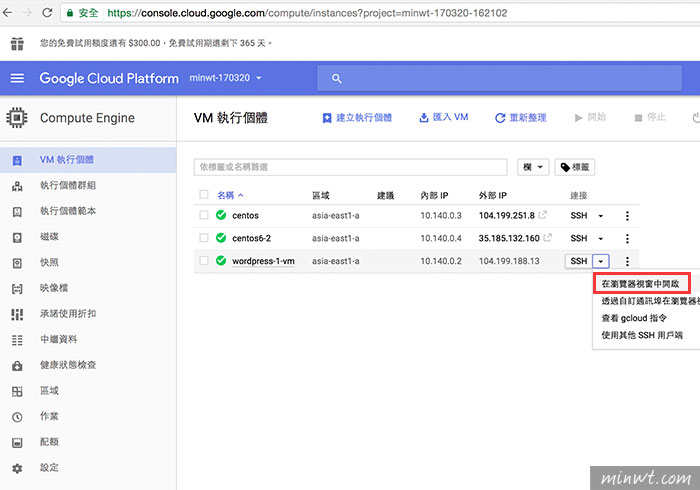
Task: Click 匯入 VM button
Action: tap(444, 117)
